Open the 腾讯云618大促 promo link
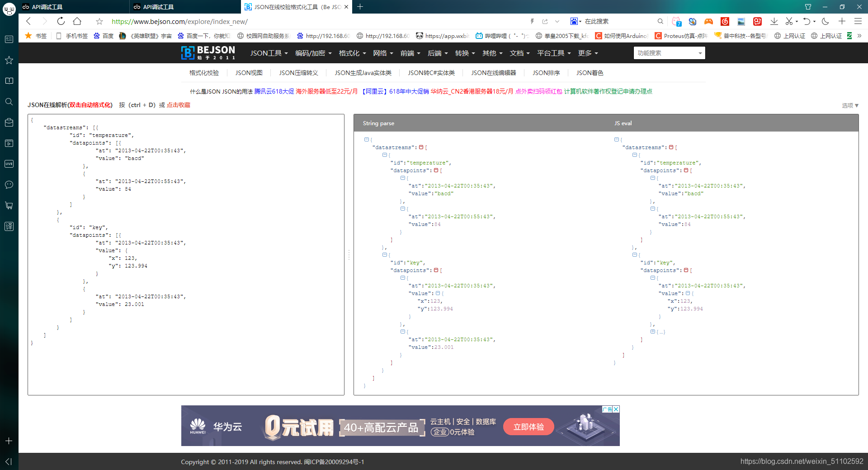 point(274,91)
